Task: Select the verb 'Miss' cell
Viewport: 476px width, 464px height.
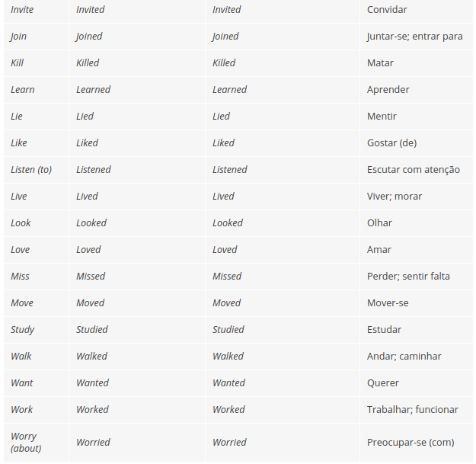Action: coord(20,277)
